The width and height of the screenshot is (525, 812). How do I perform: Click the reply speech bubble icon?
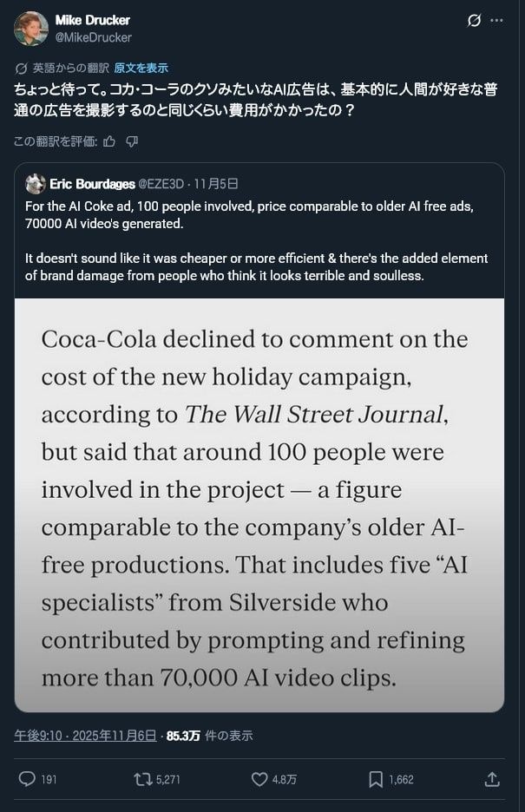coord(27,779)
